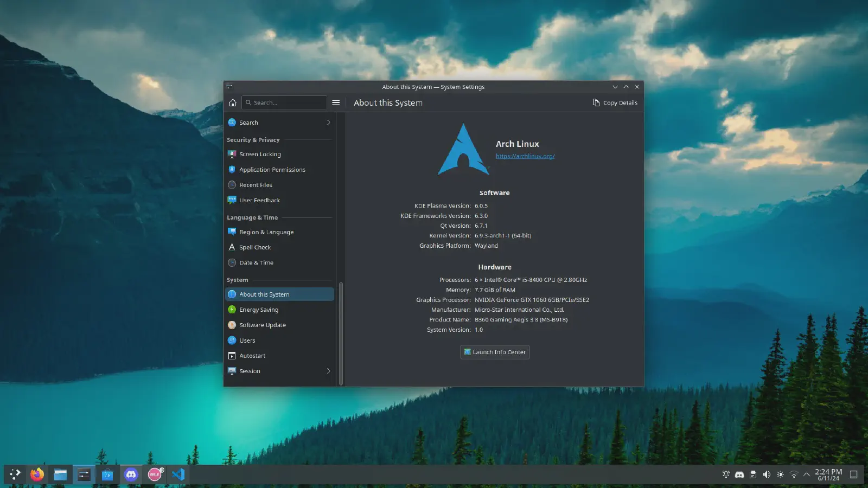The image size is (868, 488).
Task: Open osu! from the taskbar
Action: pos(155,474)
